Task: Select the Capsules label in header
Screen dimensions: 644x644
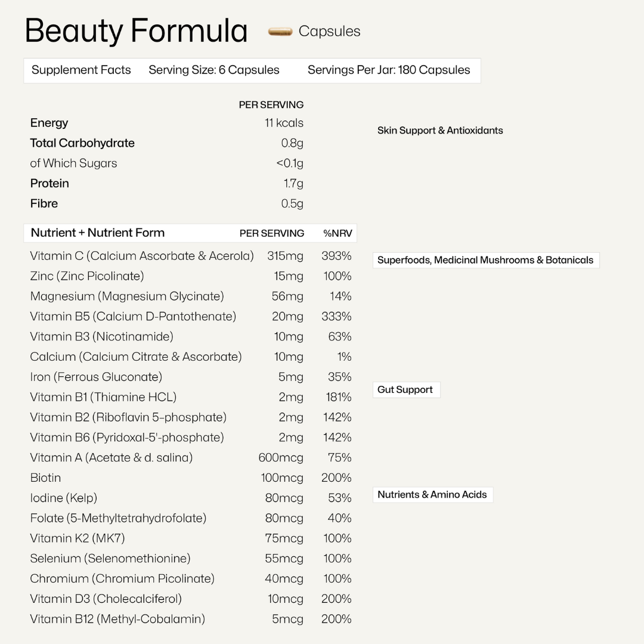Action: [329, 32]
